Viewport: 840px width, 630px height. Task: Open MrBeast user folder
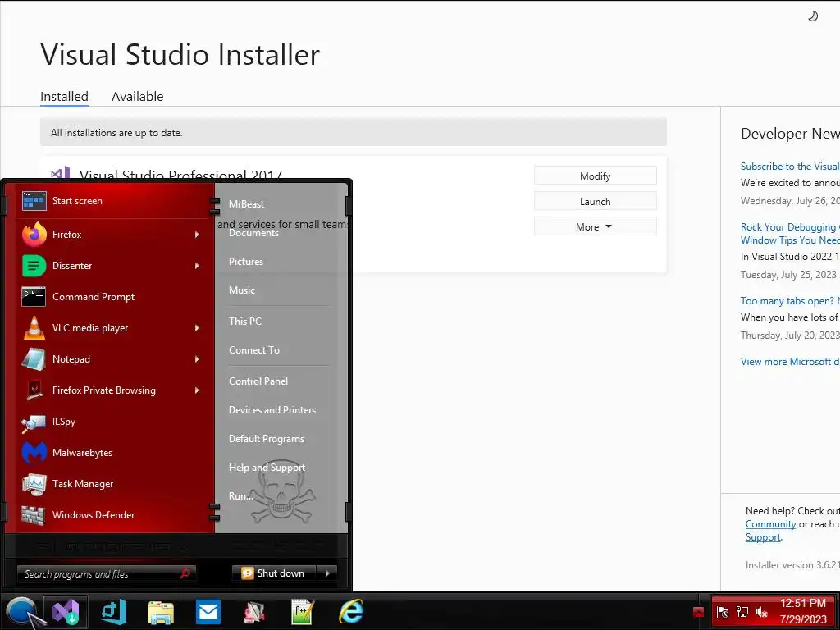point(246,204)
